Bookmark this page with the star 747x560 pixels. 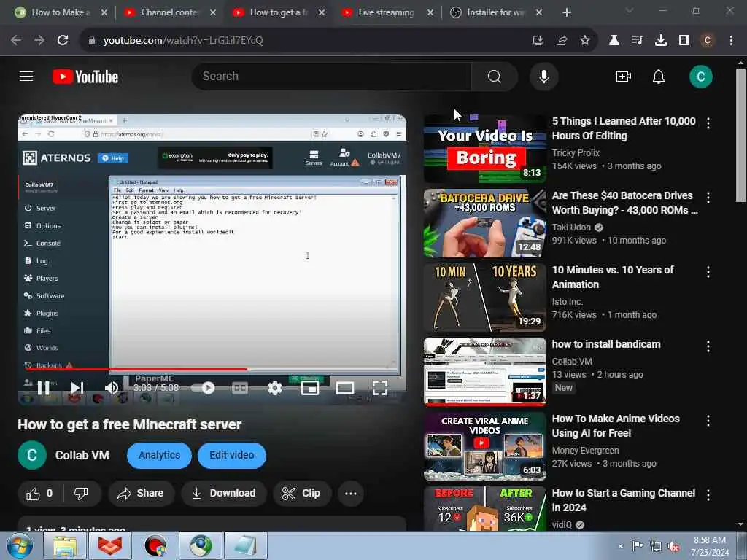point(585,41)
